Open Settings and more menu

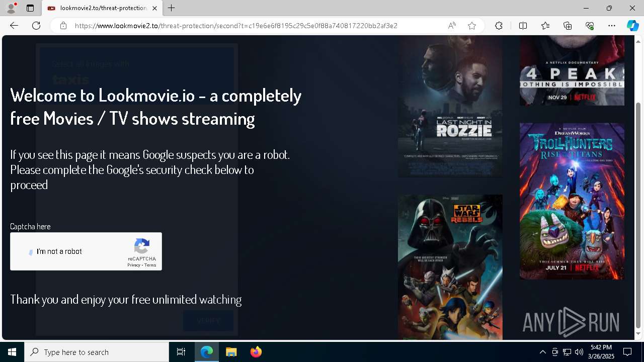click(612, 26)
